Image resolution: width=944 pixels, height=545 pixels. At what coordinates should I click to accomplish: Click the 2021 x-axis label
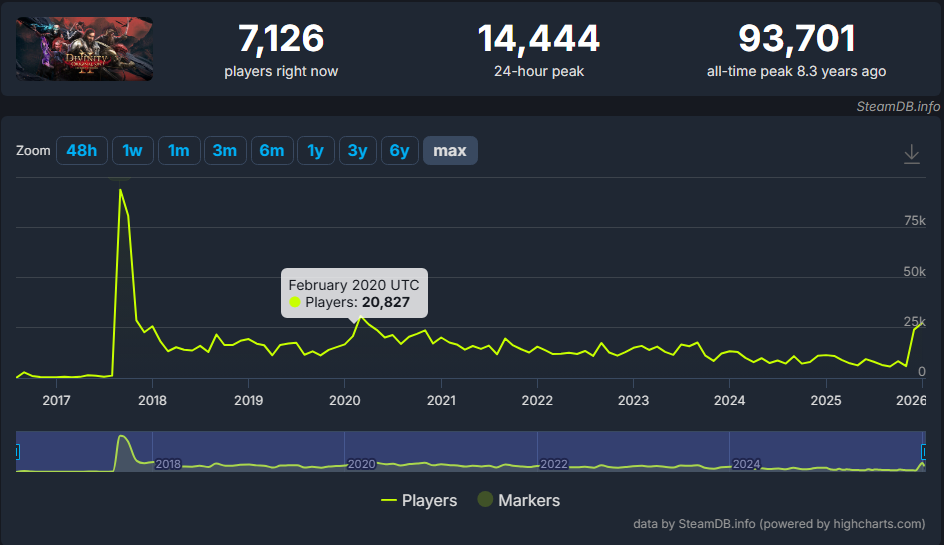coord(441,400)
